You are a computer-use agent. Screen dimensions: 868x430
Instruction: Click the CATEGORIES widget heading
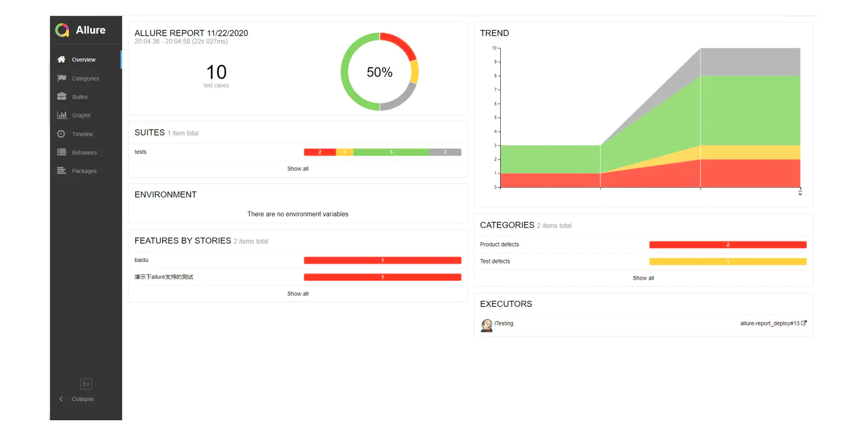507,225
